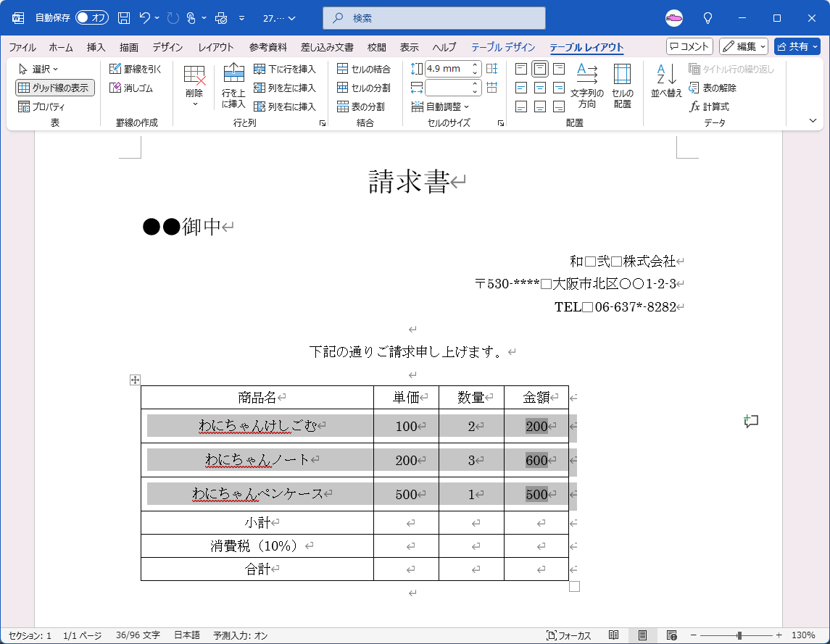Open the 自動調整 autofit dropdown
The image size is (830, 644).
click(441, 106)
